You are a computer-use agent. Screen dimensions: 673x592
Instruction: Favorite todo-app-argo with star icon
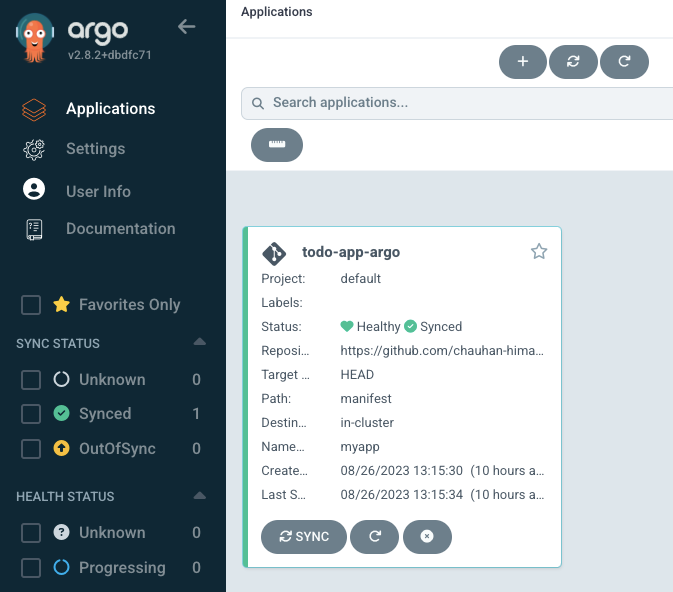click(539, 252)
